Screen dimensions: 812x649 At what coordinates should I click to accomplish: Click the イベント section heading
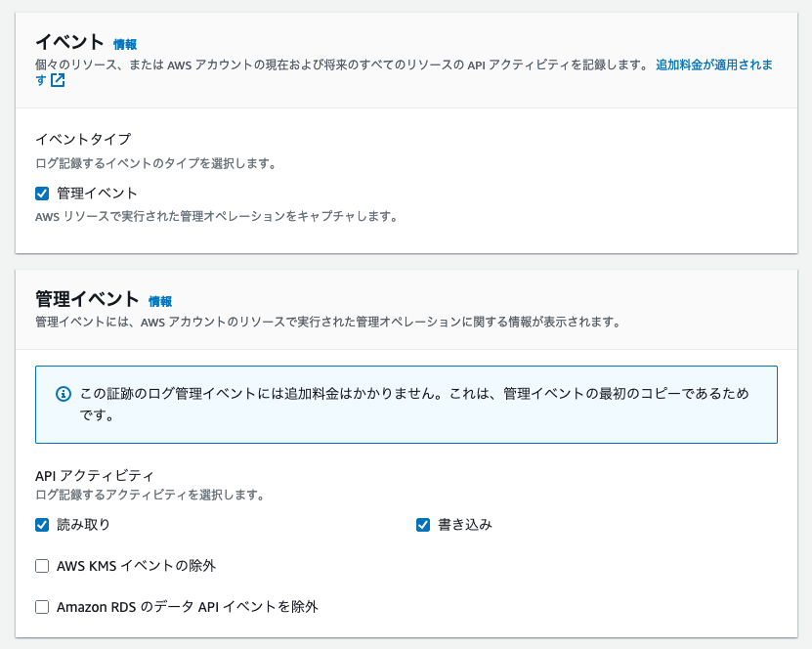[x=69, y=42]
